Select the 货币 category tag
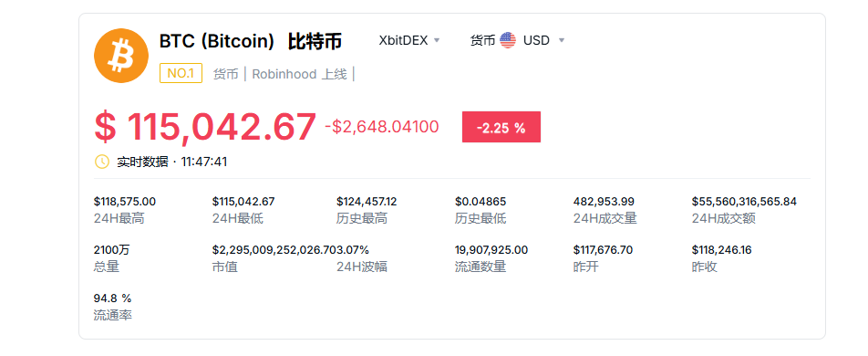Screen dimensions: 868x356 pos(225,74)
